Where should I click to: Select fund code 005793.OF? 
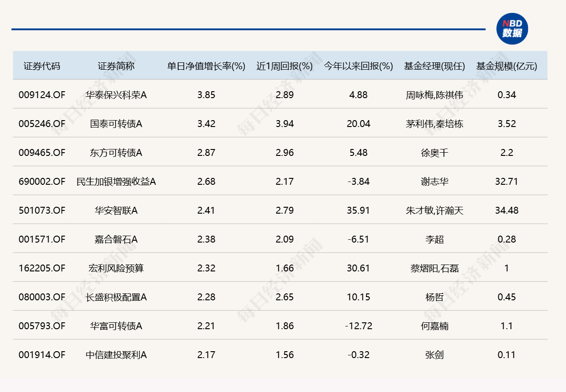tap(42, 326)
